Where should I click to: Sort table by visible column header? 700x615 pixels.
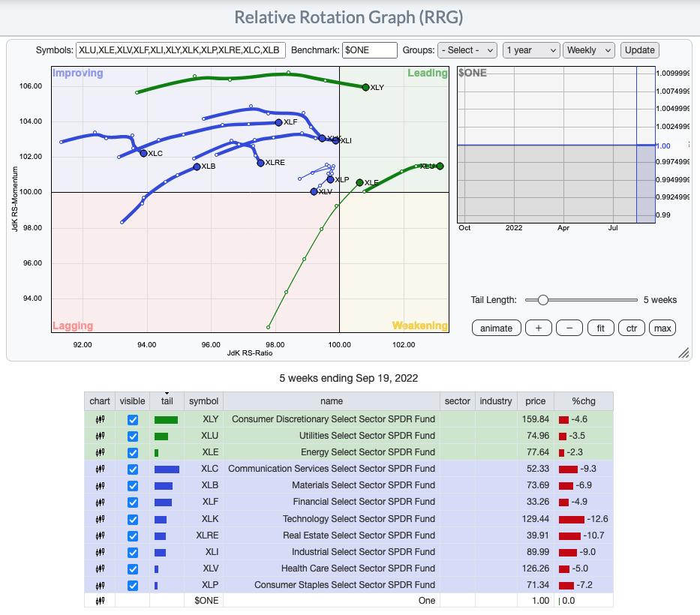132,401
